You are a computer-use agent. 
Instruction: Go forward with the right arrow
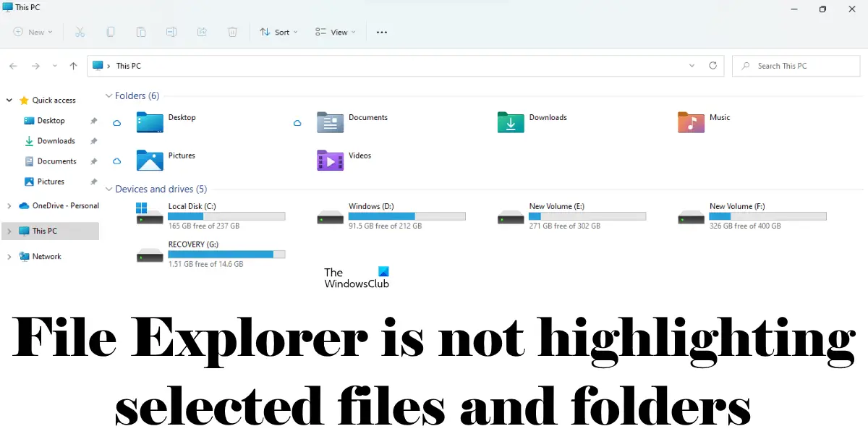click(x=35, y=66)
